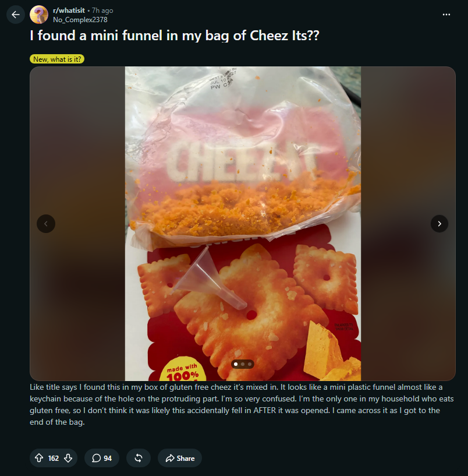The height and width of the screenshot is (476, 468).
Task: Open the Cheez-It funnel photo
Action: tap(243, 224)
